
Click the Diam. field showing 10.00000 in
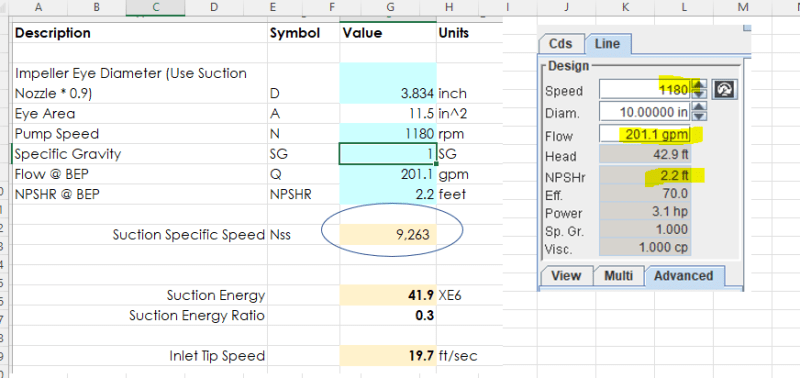click(645, 111)
